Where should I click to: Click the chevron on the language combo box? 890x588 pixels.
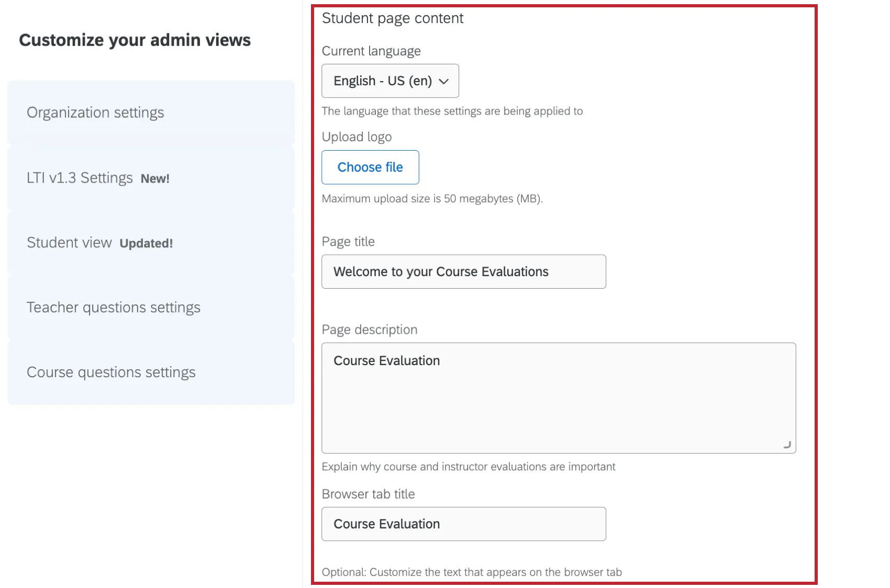(444, 81)
